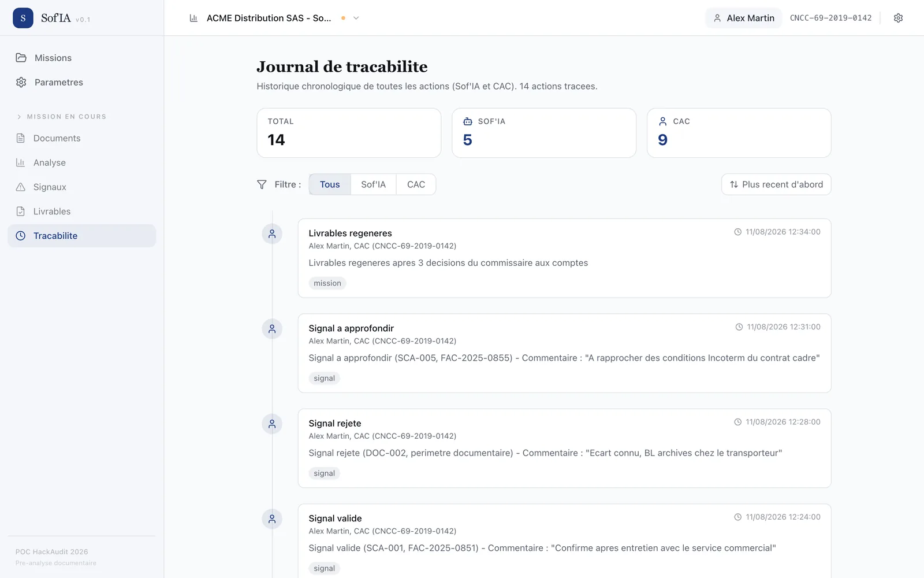Screen dimensions: 924x578
Task: Click signal tag on Signal a approfondir card
Action: tap(325, 379)
